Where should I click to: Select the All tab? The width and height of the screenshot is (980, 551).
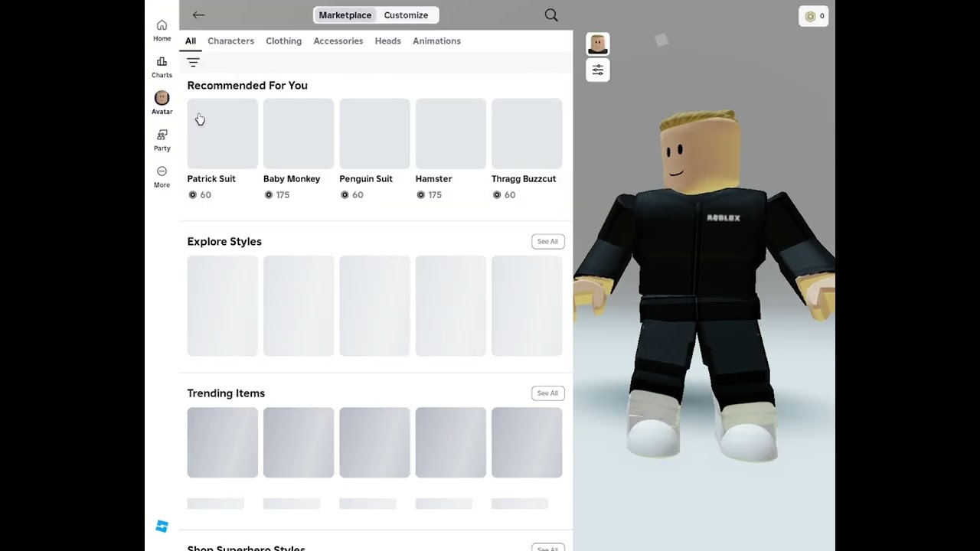[191, 41]
